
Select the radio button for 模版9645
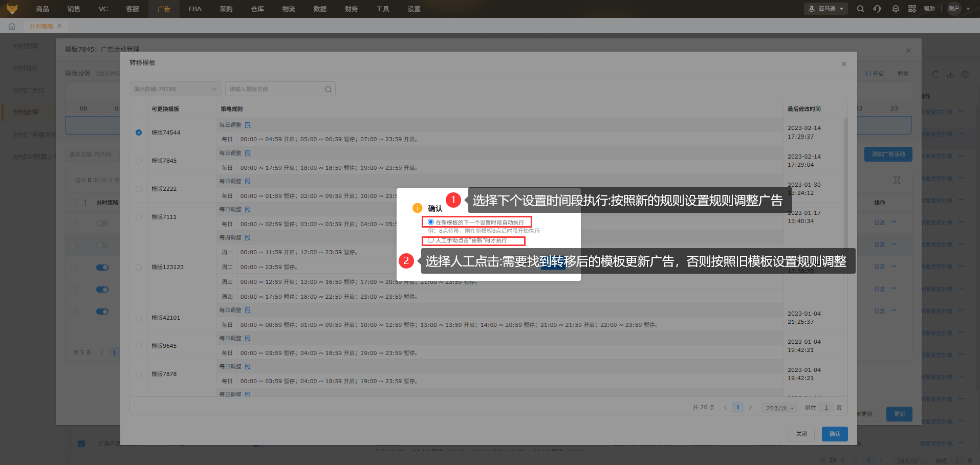[x=139, y=346]
